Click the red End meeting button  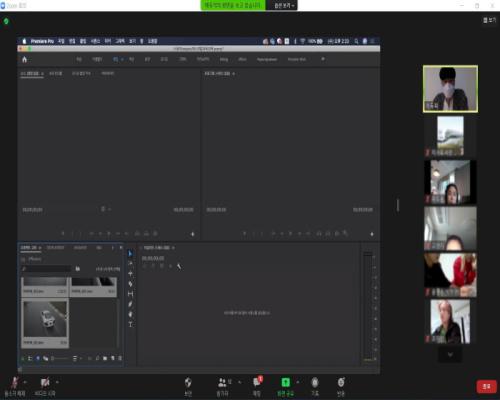[486, 386]
